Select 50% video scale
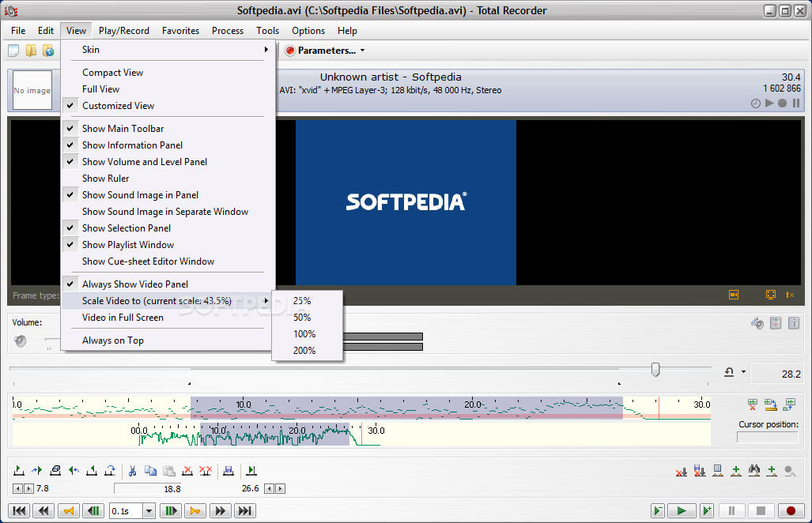Image resolution: width=812 pixels, height=523 pixels. (x=307, y=317)
